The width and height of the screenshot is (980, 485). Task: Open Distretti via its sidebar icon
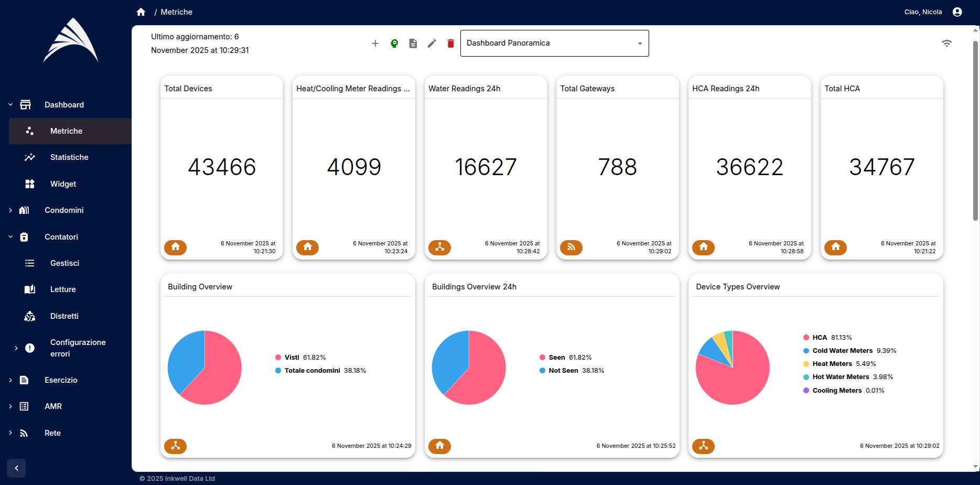coord(29,316)
